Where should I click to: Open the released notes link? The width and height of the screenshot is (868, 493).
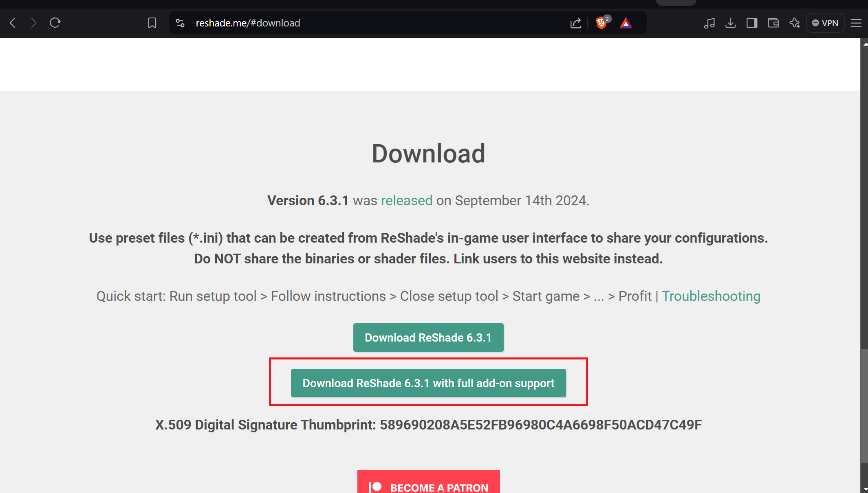coord(406,200)
